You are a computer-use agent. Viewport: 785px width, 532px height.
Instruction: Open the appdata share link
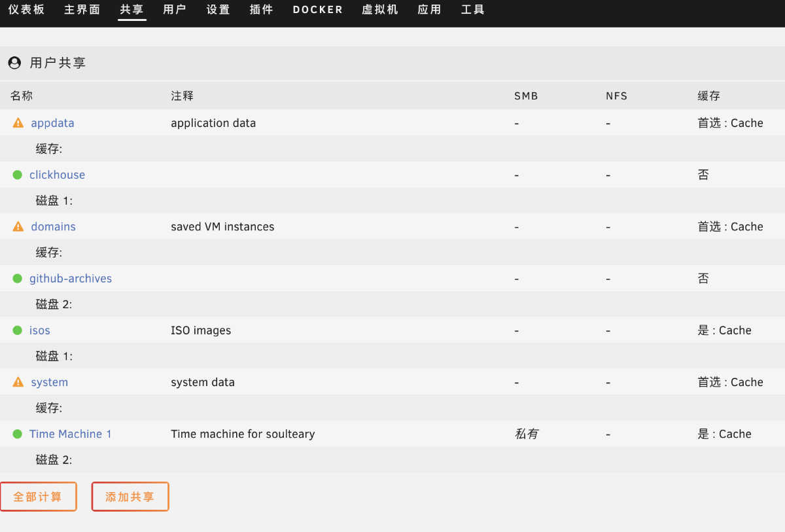point(52,123)
